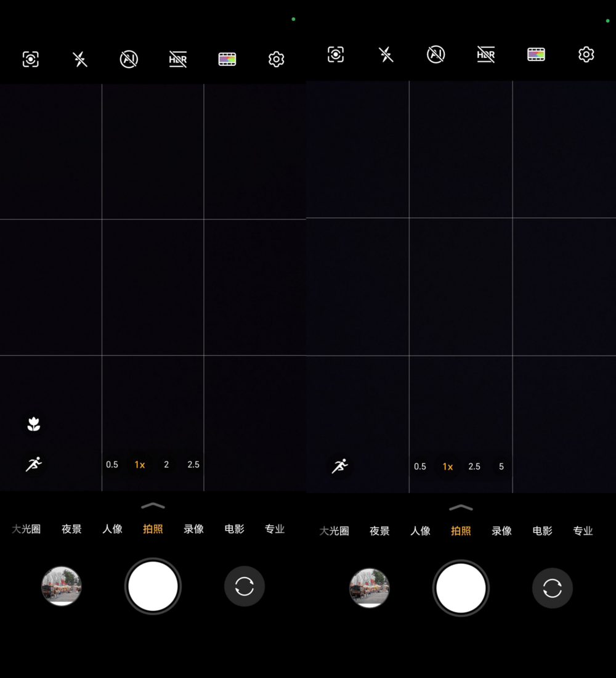
Task: Switch to 大光圈 mode in right screen
Action: [334, 531]
